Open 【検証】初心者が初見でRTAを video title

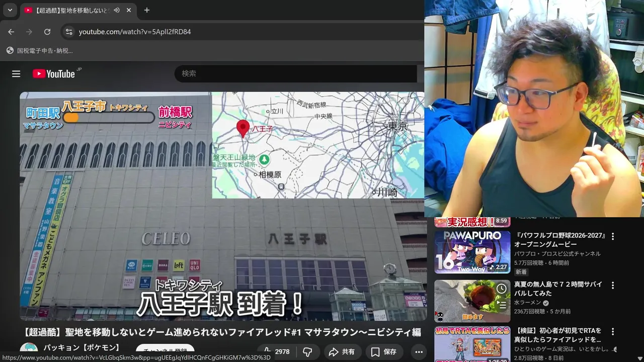(x=557, y=335)
